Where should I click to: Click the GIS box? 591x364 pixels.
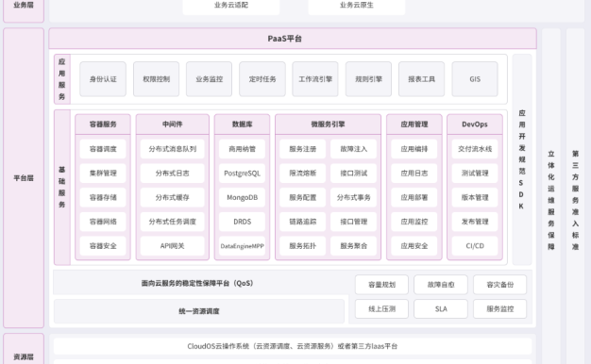click(475, 79)
